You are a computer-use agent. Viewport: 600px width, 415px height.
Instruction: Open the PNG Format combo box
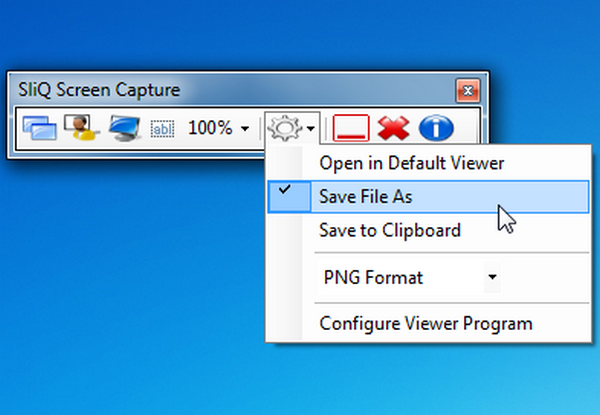pos(409,277)
